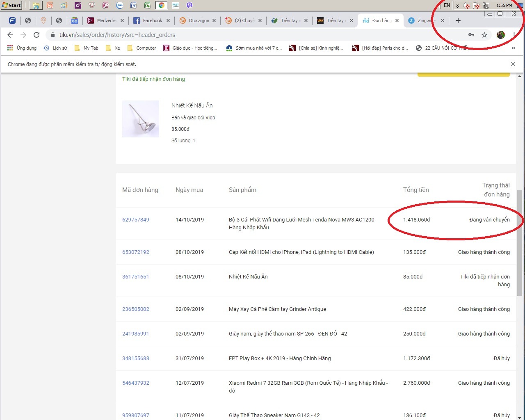Viewport: 525px width, 420px height.
Task: Expand system tray hidden icons arrow
Action: 457,6
